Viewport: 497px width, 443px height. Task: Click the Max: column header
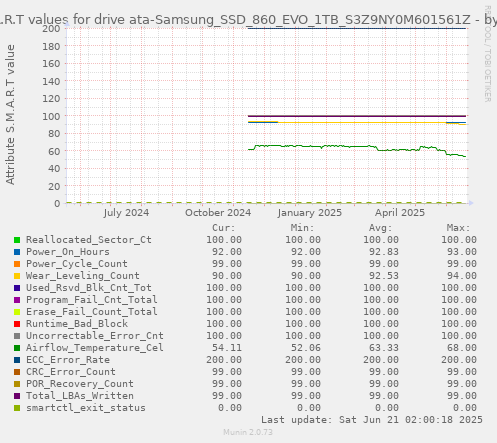coord(458,228)
